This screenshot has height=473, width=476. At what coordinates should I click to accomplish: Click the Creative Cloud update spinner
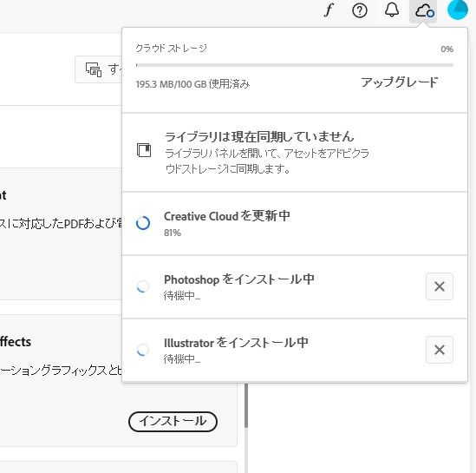(143, 223)
